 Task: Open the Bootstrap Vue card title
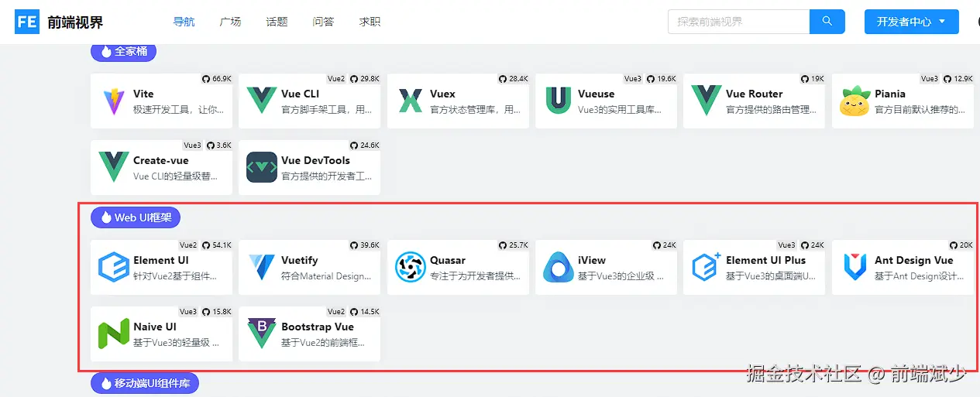coord(318,327)
